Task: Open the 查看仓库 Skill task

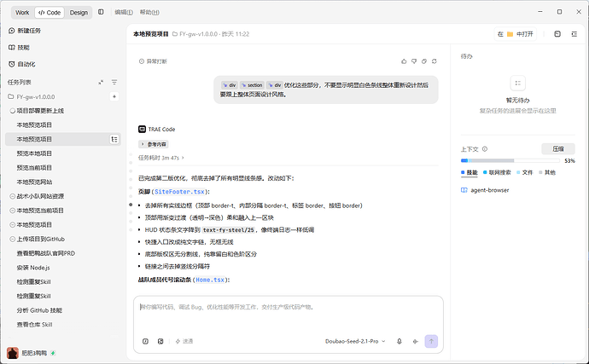Action: coord(34,325)
